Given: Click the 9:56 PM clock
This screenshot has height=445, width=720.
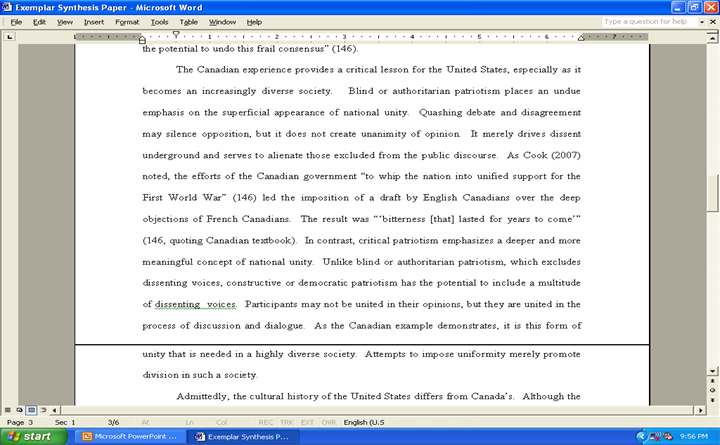Looking at the screenshot, I should (693, 436).
